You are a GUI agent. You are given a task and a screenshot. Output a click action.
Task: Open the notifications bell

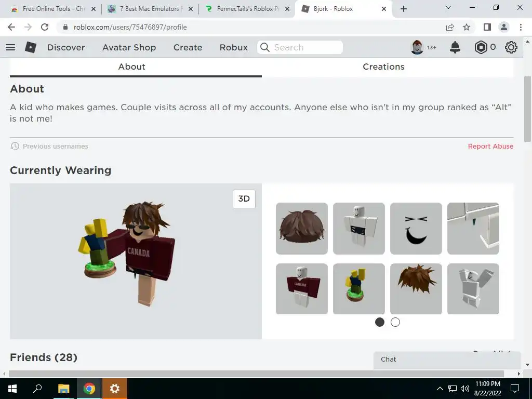pyautogui.click(x=455, y=47)
